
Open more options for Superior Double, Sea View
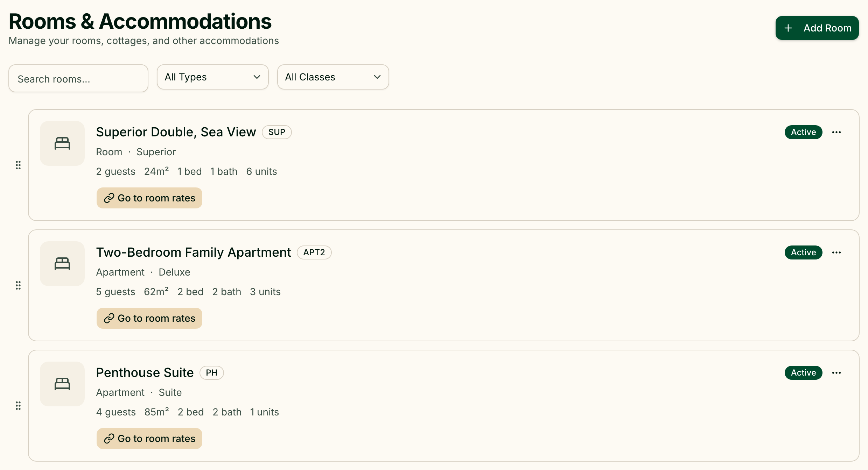click(836, 132)
